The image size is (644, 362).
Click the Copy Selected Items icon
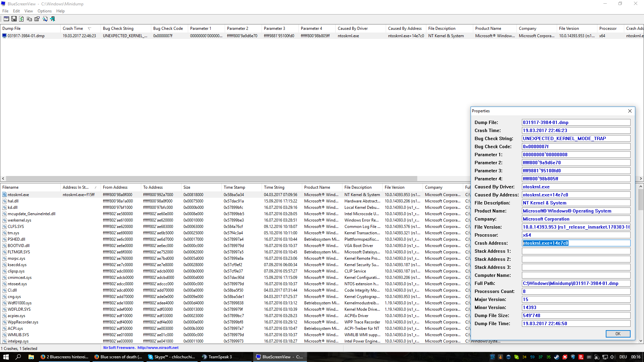[30, 19]
